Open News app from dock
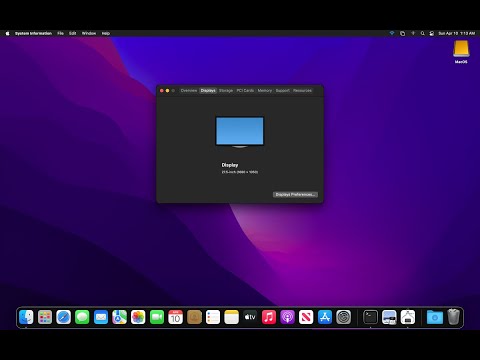Screen dimensions: 480x360 click(x=306, y=317)
